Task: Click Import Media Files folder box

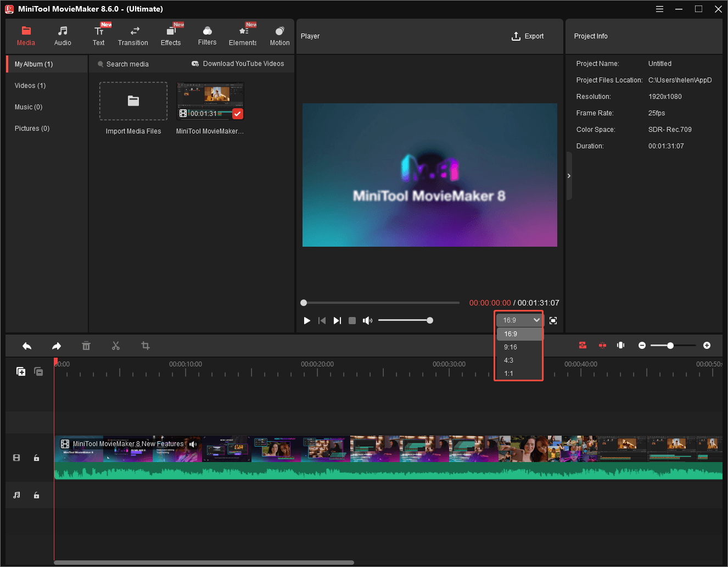Action: click(133, 101)
